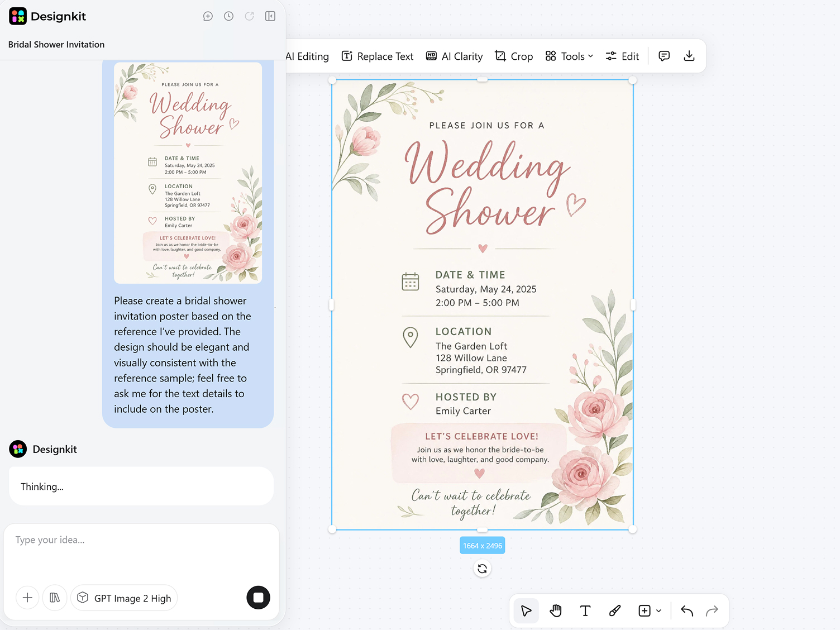Choose the selection arrow tool
The image size is (840, 630).
pos(526,611)
